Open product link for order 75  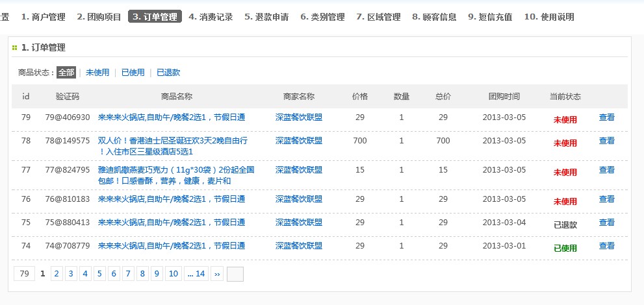tap(172, 222)
